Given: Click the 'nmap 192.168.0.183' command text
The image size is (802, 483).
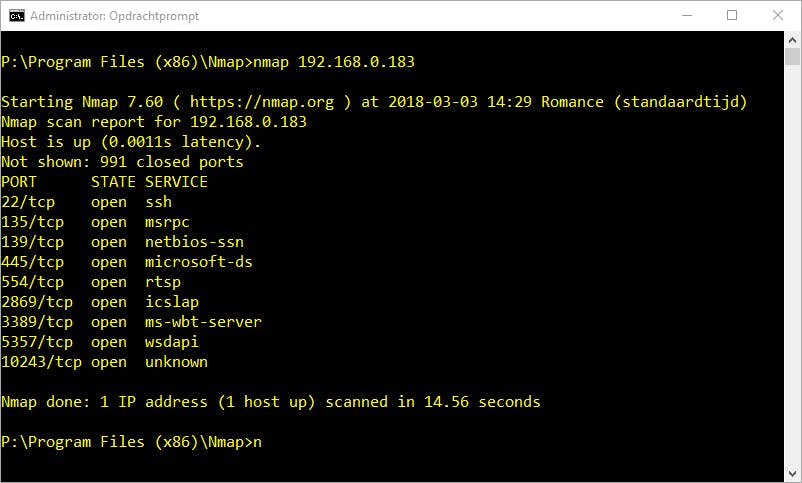Looking at the screenshot, I should point(333,62).
